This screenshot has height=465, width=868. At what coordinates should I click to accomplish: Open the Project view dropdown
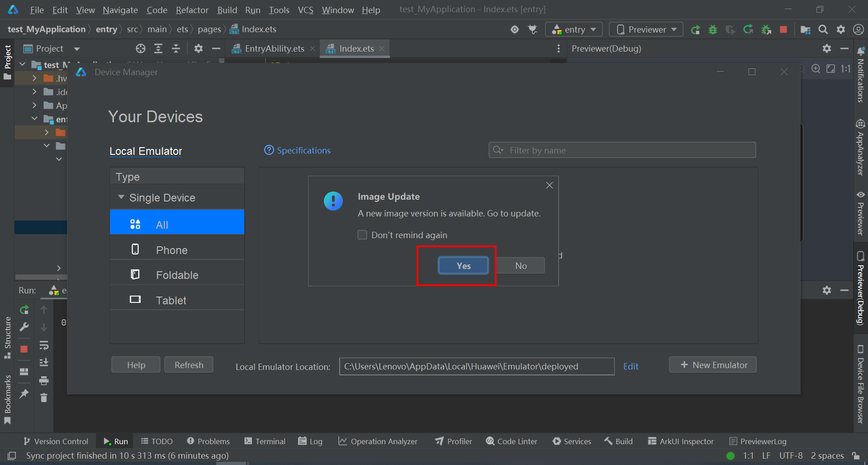77,49
